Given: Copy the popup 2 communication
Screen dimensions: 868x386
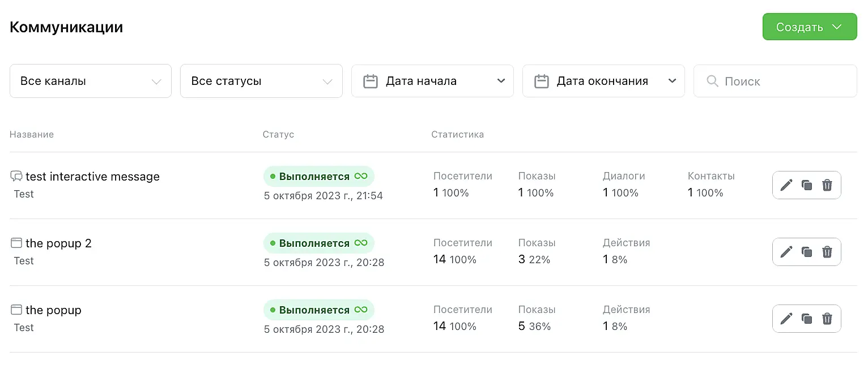Looking at the screenshot, I should tap(807, 252).
